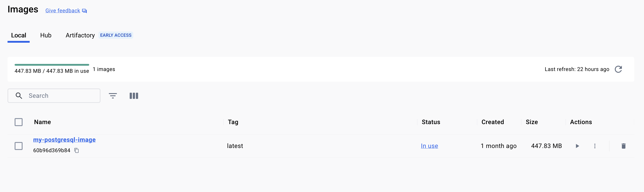644x192 pixels.
Task: Open the Give feedback link
Action: 63,10
